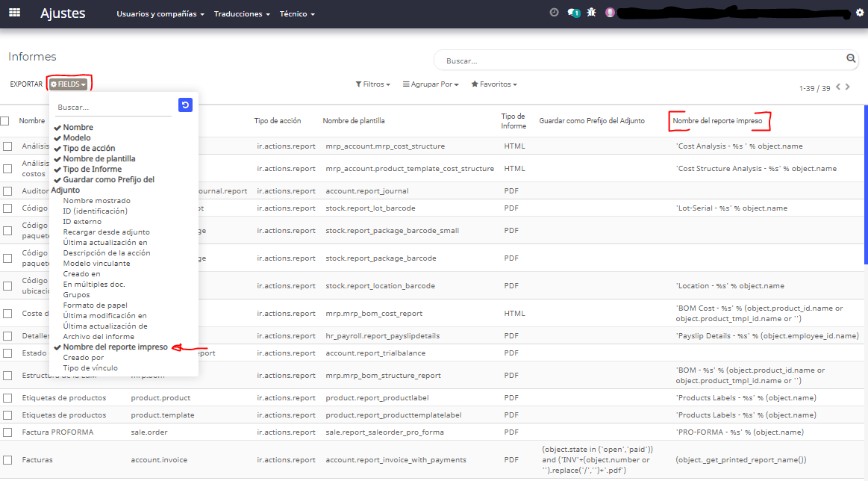
Task: Sort by Guardar como Prefijo del Adjunto column
Action: (x=592, y=121)
